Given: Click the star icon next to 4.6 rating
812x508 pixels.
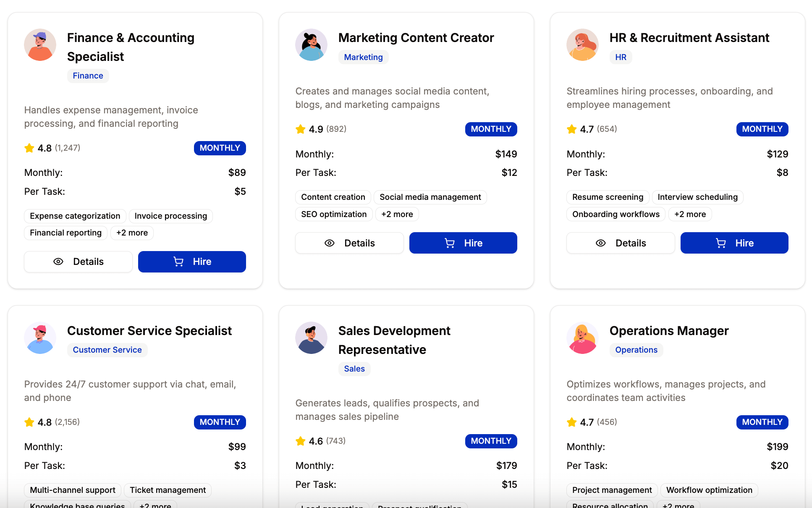Looking at the screenshot, I should (x=301, y=441).
